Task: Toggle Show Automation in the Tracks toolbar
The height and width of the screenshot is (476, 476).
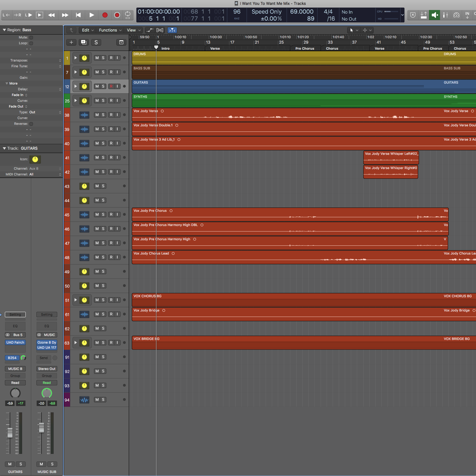Action: [x=150, y=30]
